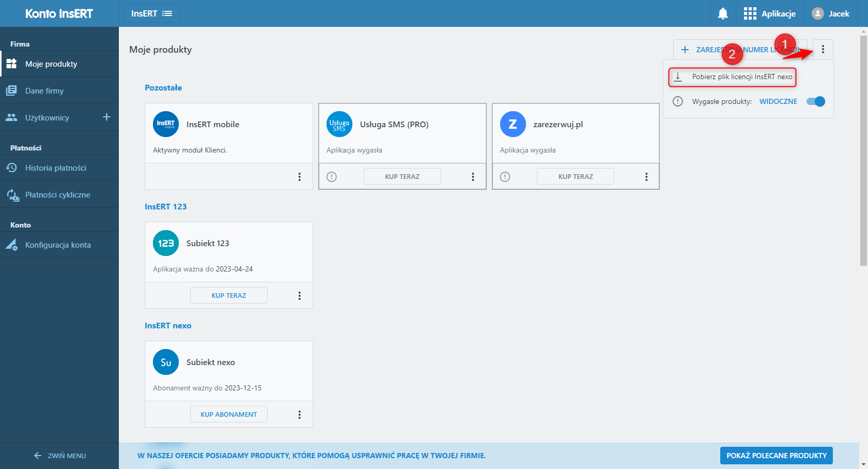The width and height of the screenshot is (868, 469).
Task: Open page options three-dot menu
Action: click(823, 50)
